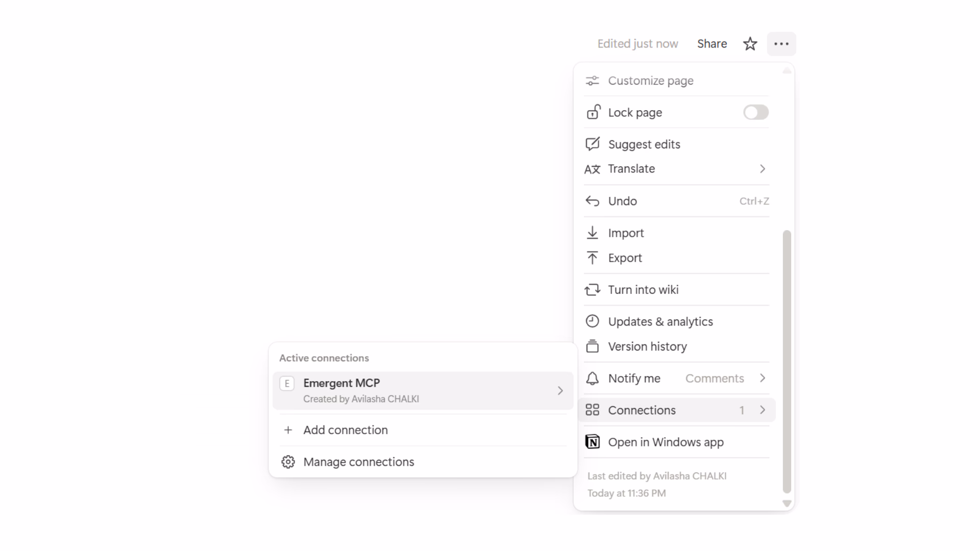
Task: Click Last edited by Avilasha CHALKI text
Action: (x=657, y=476)
